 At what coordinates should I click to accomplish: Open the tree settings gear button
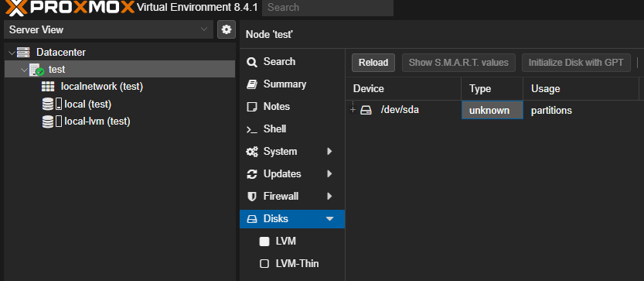pyautogui.click(x=227, y=29)
